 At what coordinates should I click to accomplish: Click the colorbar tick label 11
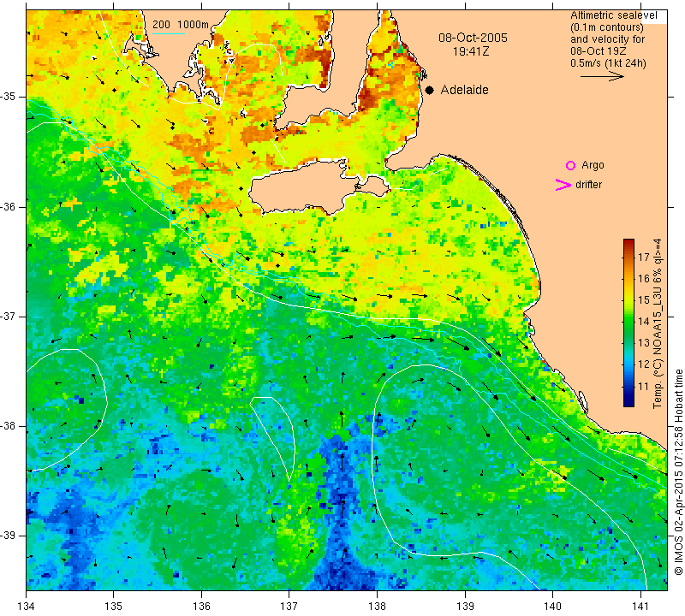pyautogui.click(x=644, y=387)
